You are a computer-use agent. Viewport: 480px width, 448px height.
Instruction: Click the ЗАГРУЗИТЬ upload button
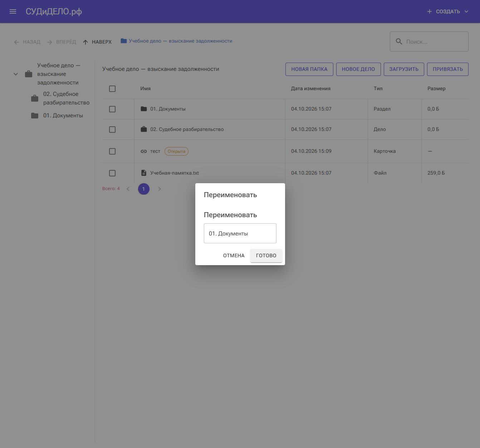404,69
